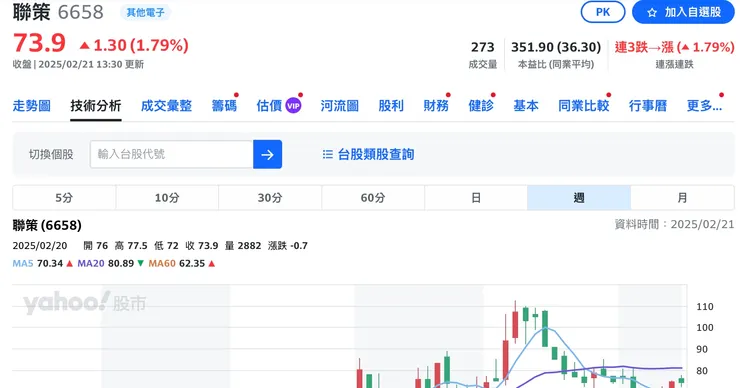The width and height of the screenshot is (740, 388).
Task: Click the Yahoo 股市 watermark logo
Action: (x=85, y=303)
